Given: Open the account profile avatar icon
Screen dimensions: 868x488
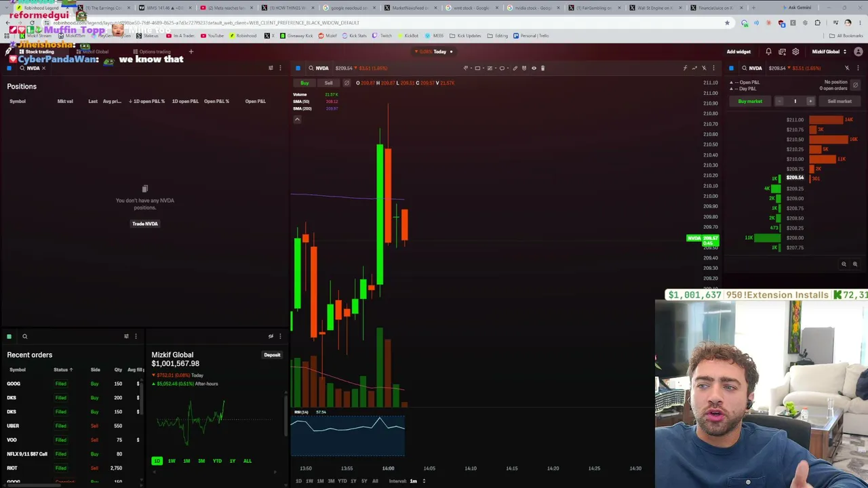Looking at the screenshot, I should [x=859, y=52].
